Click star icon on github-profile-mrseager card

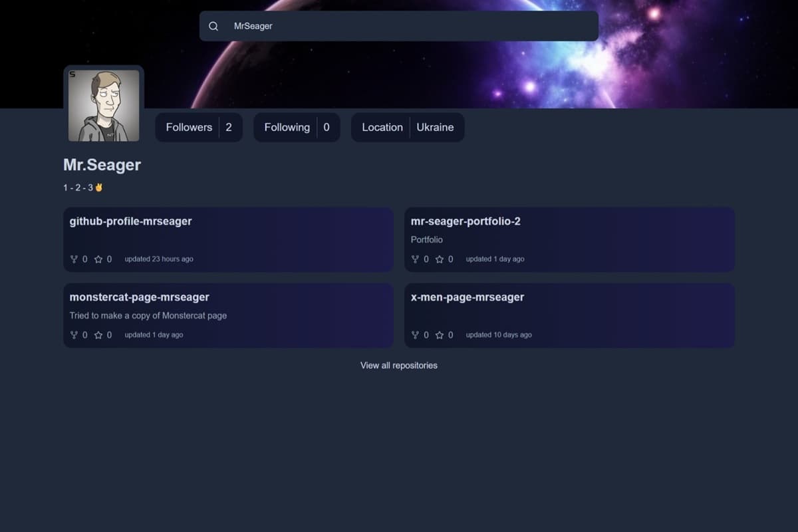pyautogui.click(x=98, y=259)
